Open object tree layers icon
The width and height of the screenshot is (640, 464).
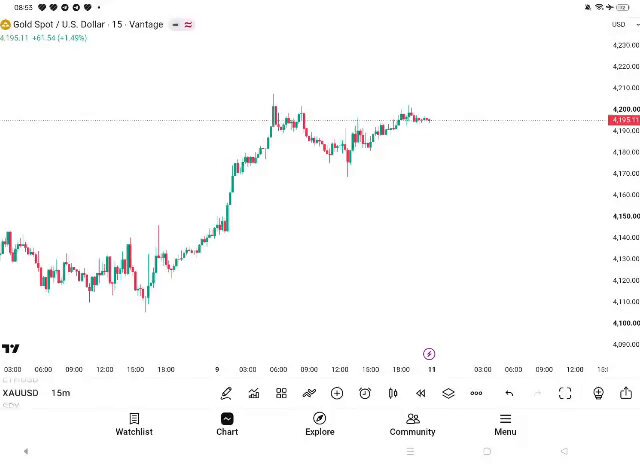coord(448,393)
